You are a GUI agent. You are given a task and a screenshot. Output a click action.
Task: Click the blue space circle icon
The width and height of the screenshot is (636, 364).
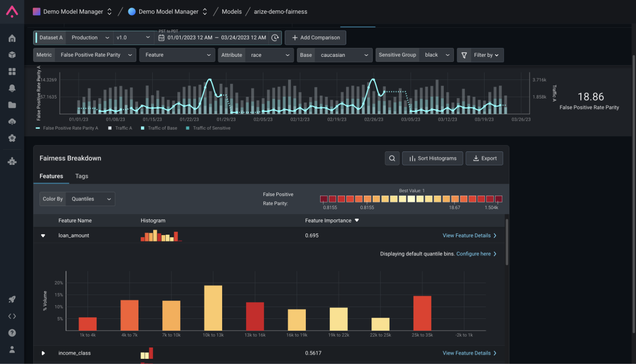[132, 12]
